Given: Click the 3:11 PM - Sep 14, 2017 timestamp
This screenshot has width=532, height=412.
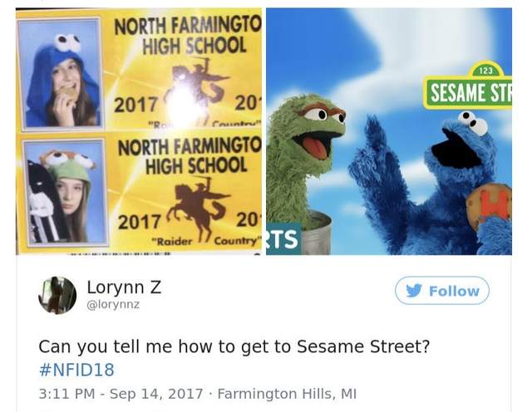Looking at the screenshot, I should 121,394.
